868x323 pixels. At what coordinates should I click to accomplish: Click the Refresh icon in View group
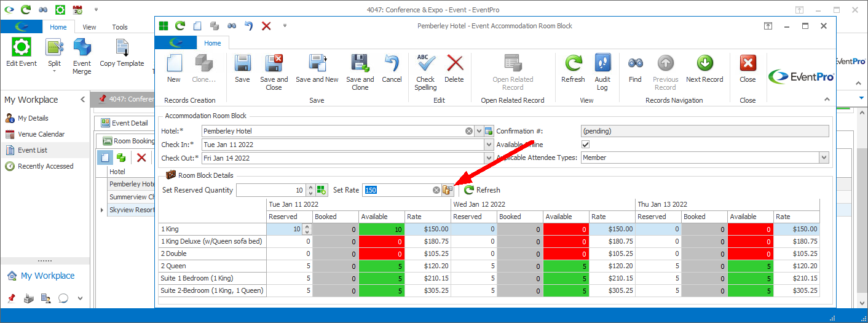573,64
